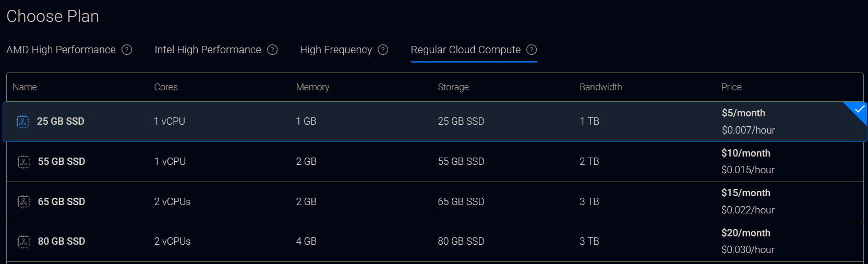
Task: Click the $10/month price of 55 GB plan
Action: coord(745,153)
